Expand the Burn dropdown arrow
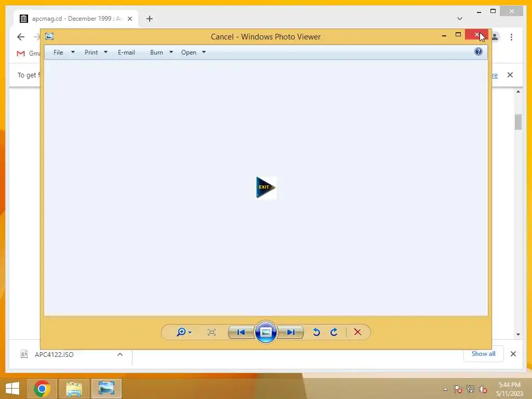 171,52
